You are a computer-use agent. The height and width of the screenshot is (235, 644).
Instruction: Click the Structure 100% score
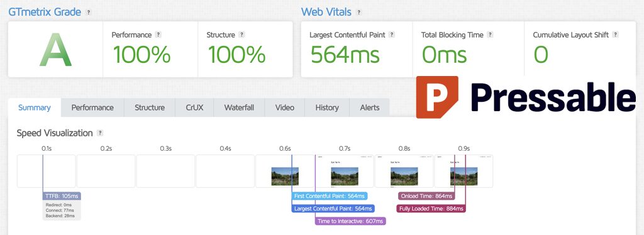click(x=236, y=55)
